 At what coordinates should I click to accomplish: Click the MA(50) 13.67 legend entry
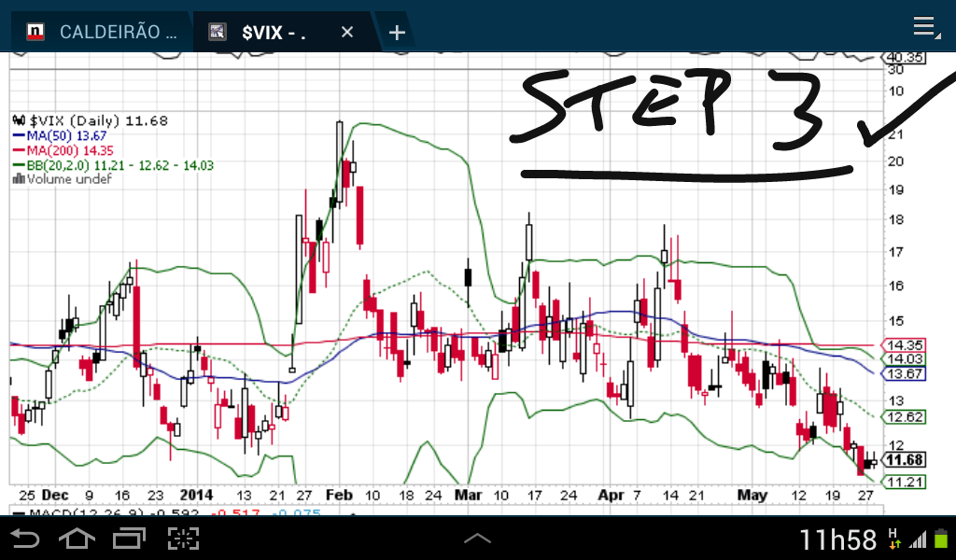[59, 136]
